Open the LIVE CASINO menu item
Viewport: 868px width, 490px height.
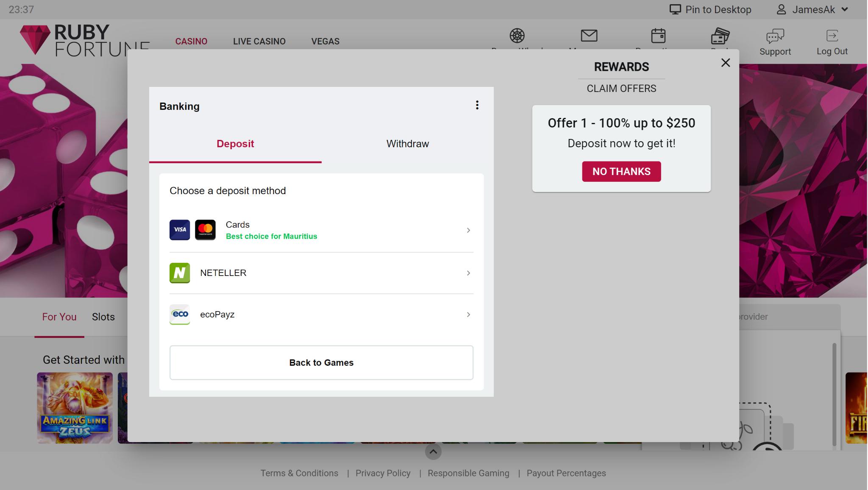click(259, 42)
